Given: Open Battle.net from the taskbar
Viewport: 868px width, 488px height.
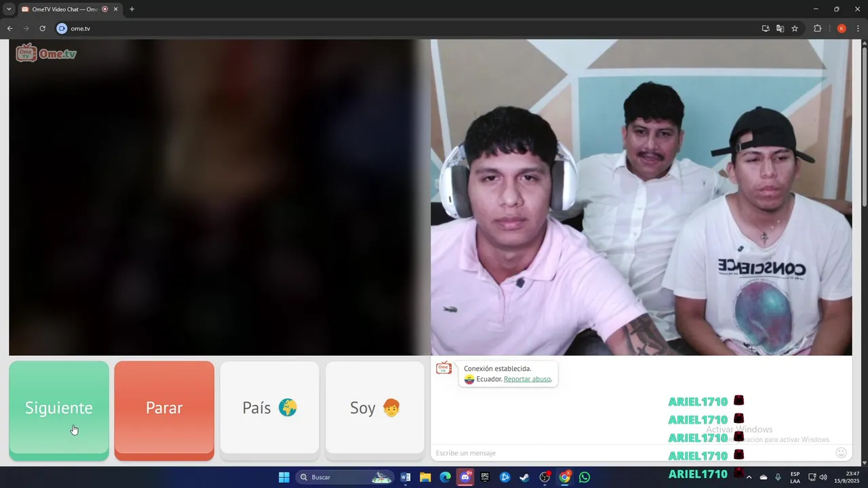Looking at the screenshot, I should (505, 477).
